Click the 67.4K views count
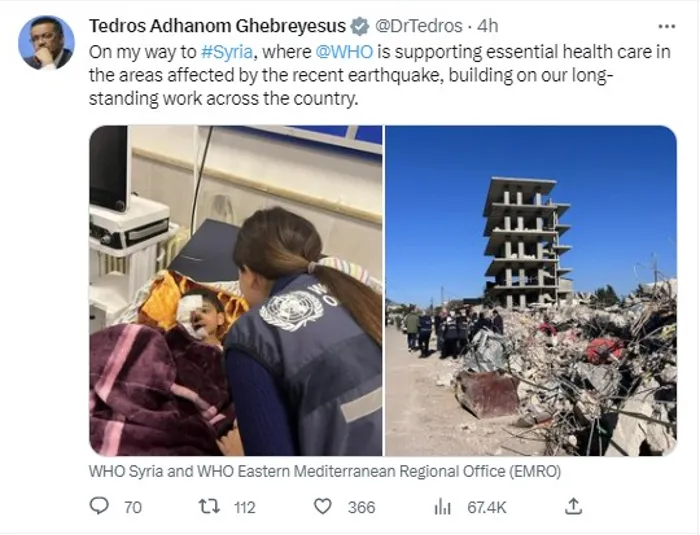The height and width of the screenshot is (535, 700). click(x=487, y=507)
